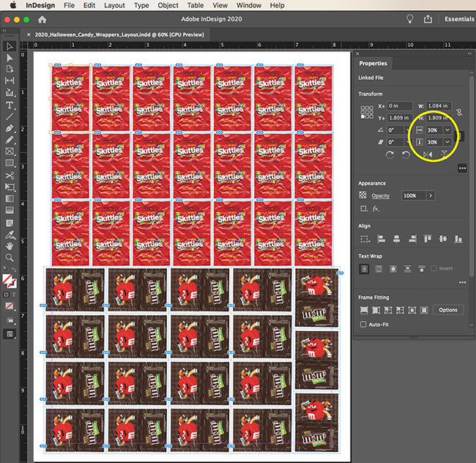Align right edges in Align section
Image resolution: width=476 pixels, height=463 pixels.
(x=412, y=239)
